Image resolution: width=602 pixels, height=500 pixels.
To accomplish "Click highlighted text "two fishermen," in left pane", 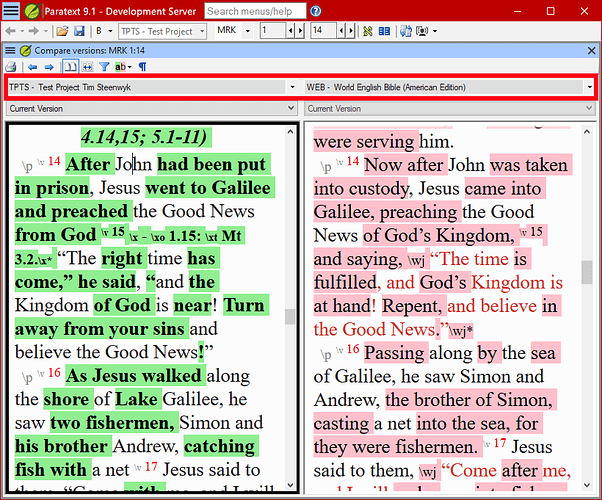I will point(112,423).
